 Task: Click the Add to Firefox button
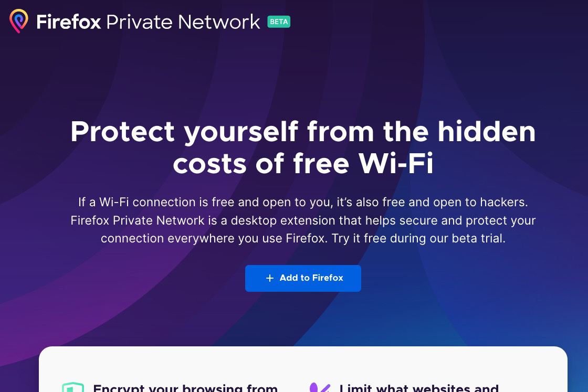tap(303, 278)
